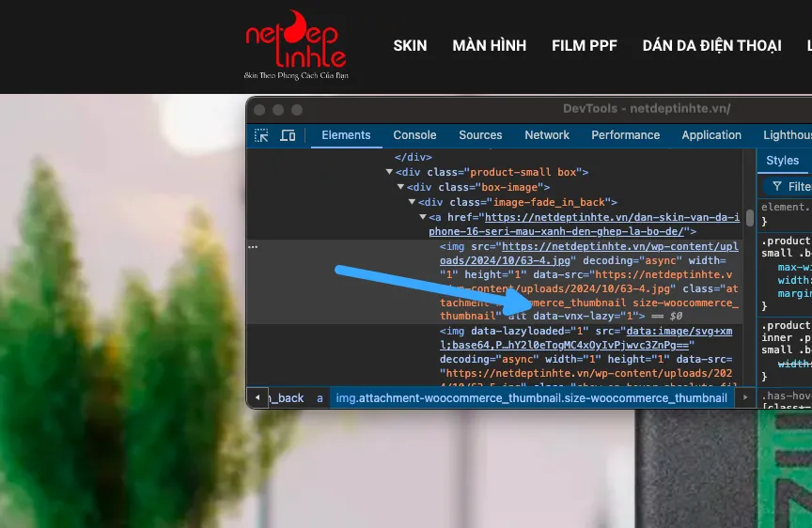Select the 'a' breadcrumb item

[320, 398]
